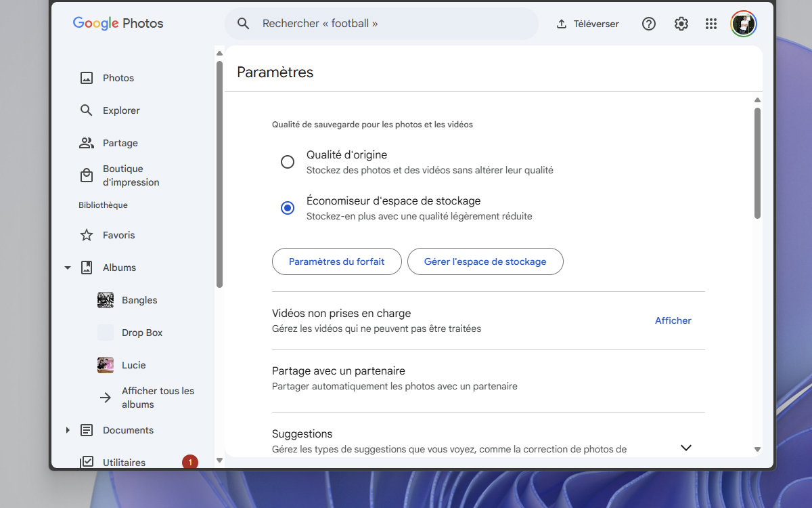Click the Explorer magnifier icon
Image resolution: width=812 pixels, height=508 pixels.
coord(87,110)
